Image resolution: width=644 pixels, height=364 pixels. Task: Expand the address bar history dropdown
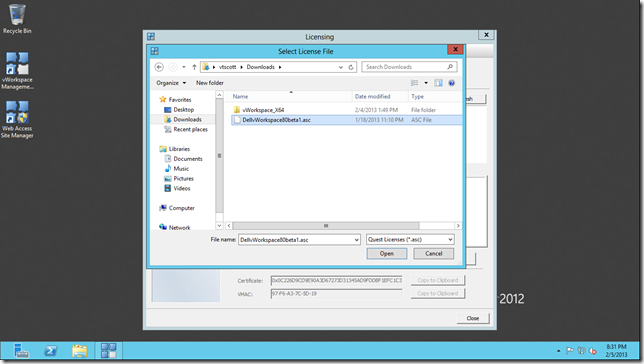click(x=340, y=67)
